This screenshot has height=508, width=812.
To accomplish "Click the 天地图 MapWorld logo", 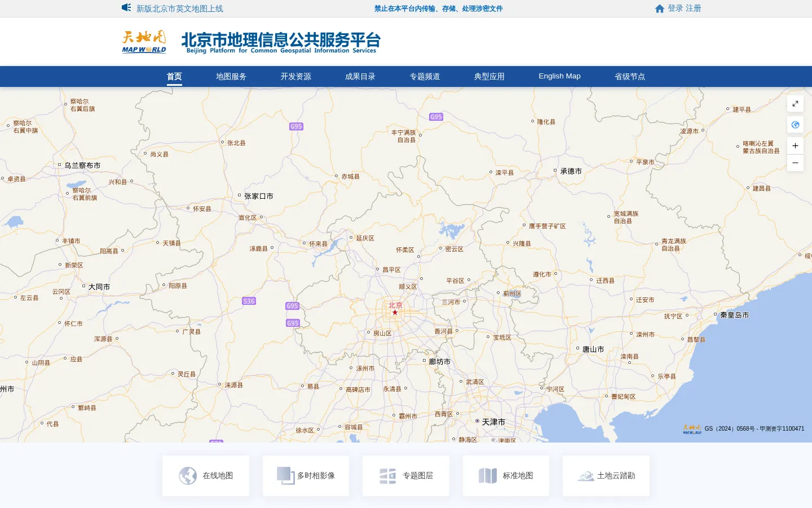I will click(144, 42).
